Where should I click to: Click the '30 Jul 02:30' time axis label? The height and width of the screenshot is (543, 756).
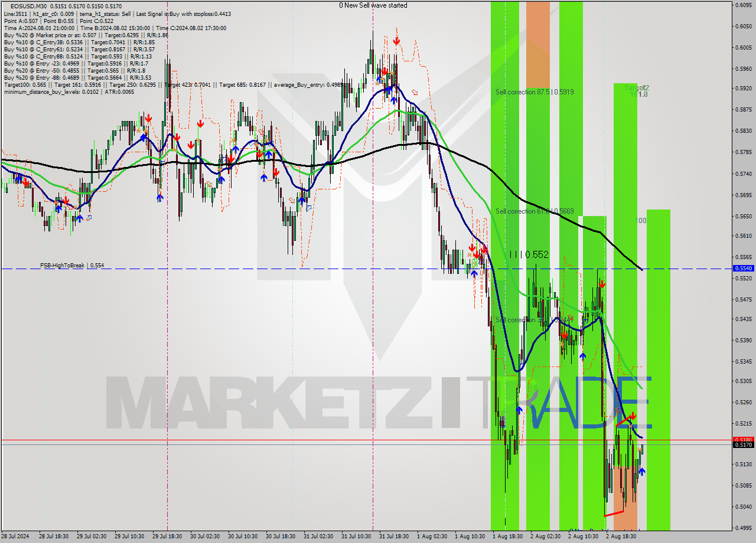(x=206, y=537)
